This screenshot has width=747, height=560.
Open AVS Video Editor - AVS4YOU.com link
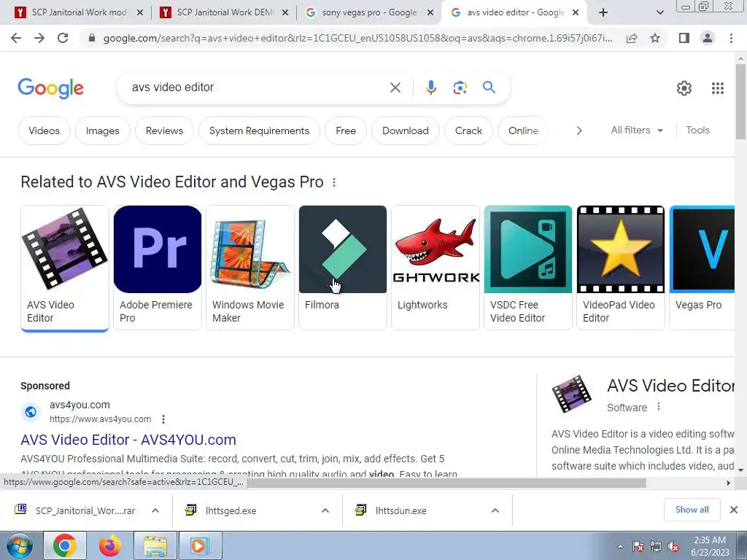tap(128, 440)
